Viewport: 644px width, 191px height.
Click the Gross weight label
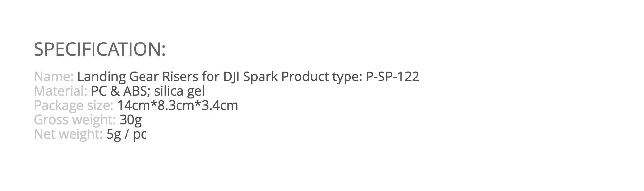[75, 120]
